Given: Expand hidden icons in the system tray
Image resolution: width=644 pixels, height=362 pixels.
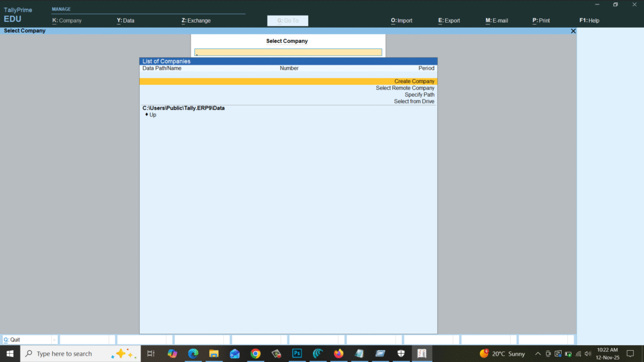Looking at the screenshot, I should coord(538,354).
